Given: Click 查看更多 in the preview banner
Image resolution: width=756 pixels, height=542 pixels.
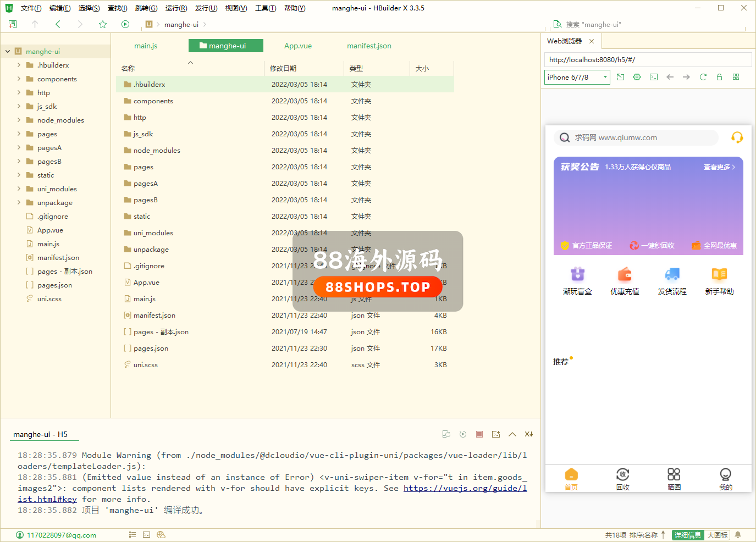Looking at the screenshot, I should [719, 167].
